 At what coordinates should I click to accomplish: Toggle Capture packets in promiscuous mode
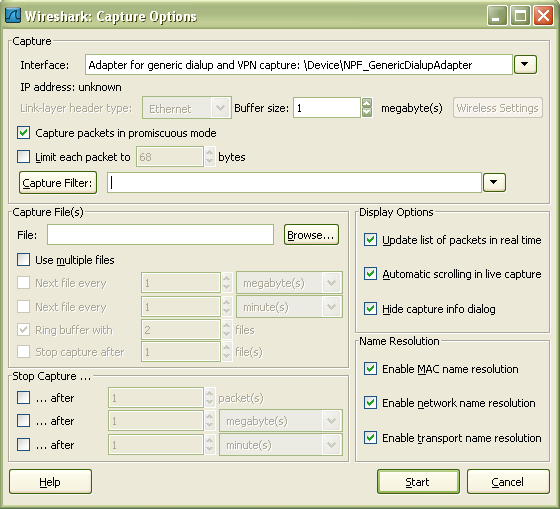pyautogui.click(x=24, y=133)
